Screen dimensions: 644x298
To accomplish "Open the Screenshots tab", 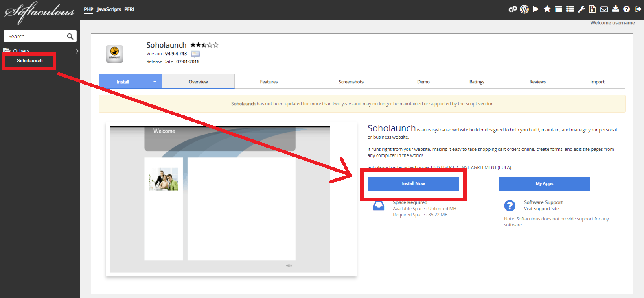I will click(x=351, y=82).
